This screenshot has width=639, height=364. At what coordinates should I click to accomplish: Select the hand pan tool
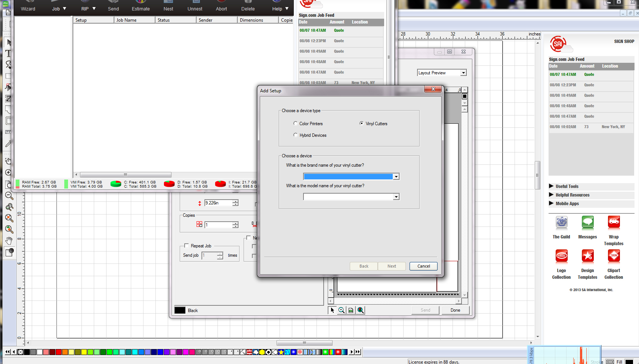click(9, 241)
